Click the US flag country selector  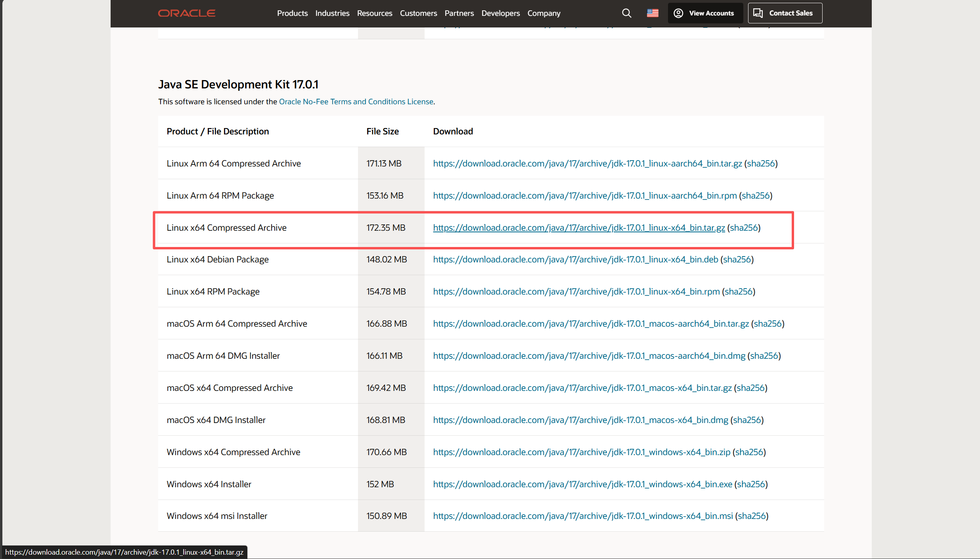[x=653, y=13]
